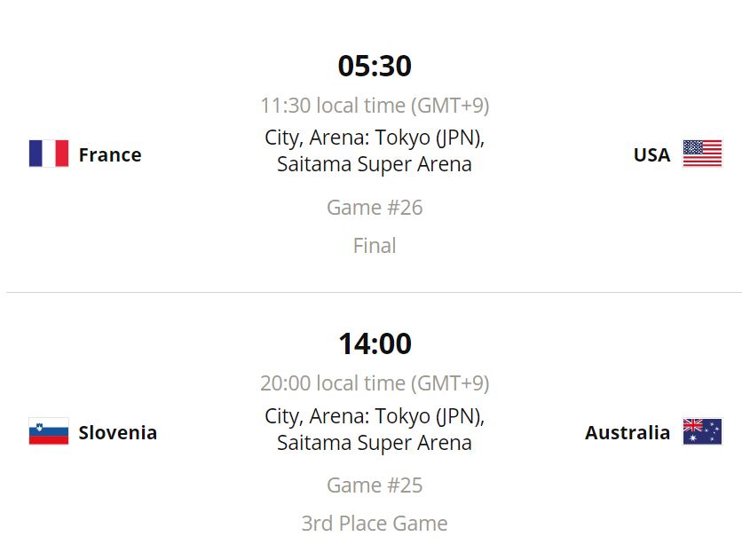Open the USA team name link
This screenshot has width=742, height=560.
(x=651, y=154)
